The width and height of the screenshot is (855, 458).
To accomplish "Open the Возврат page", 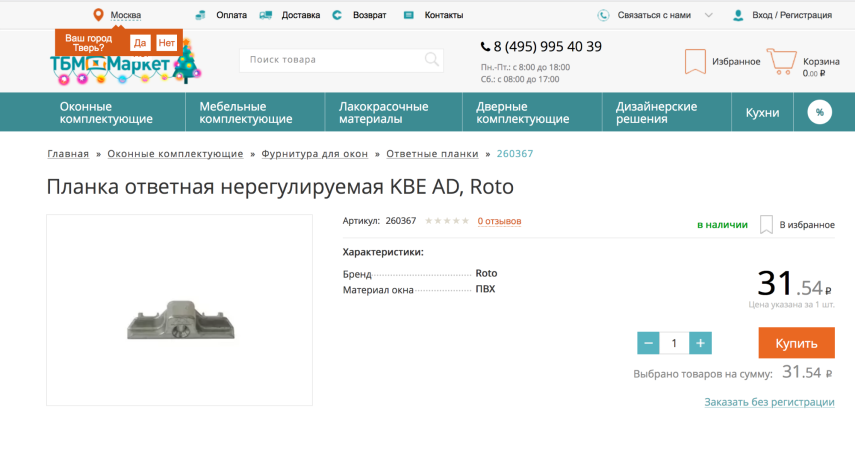I will tap(369, 15).
